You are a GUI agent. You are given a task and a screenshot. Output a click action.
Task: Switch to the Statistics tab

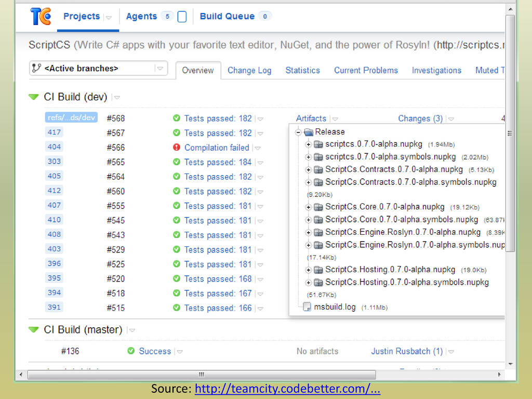tap(303, 70)
